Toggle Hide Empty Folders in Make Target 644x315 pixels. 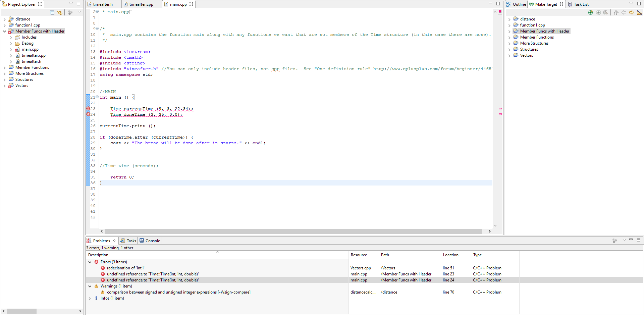pyautogui.click(x=639, y=12)
